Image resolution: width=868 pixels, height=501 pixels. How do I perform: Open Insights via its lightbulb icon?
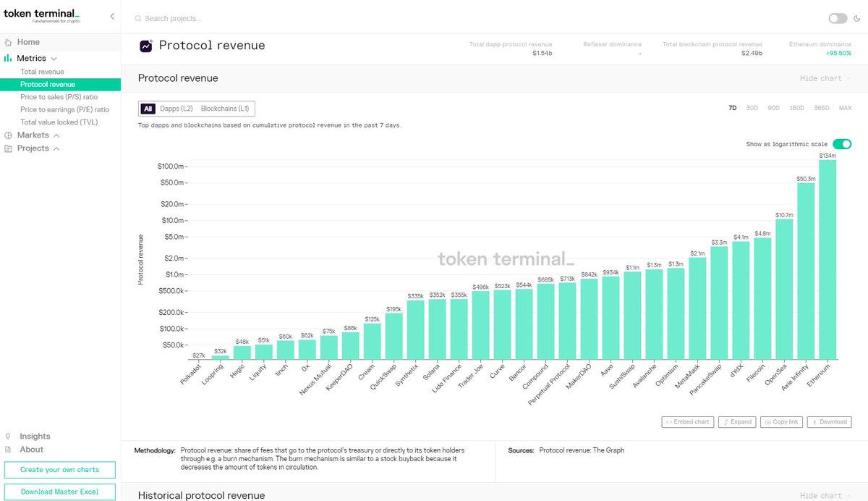pyautogui.click(x=9, y=437)
